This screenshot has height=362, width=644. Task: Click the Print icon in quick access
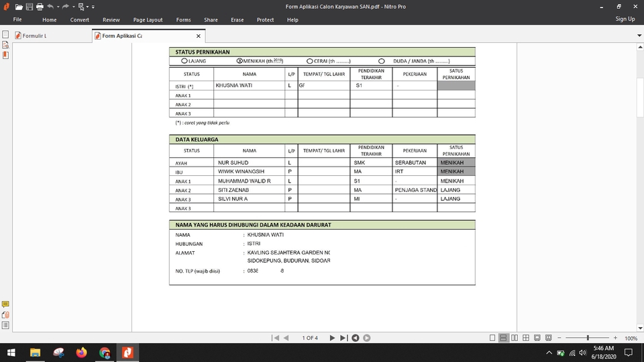(x=40, y=7)
